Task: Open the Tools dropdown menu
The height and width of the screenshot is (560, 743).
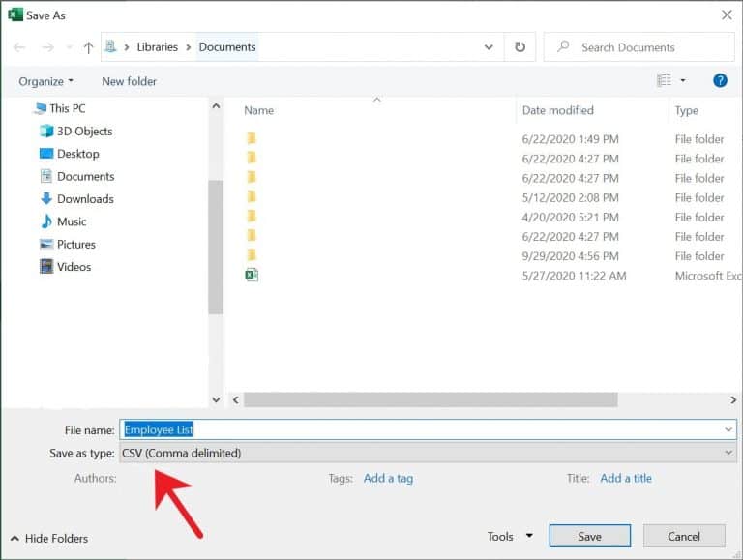Action: point(510,537)
